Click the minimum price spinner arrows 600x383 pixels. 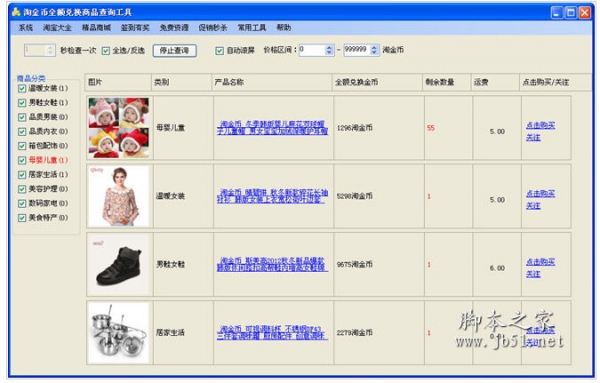click(329, 50)
